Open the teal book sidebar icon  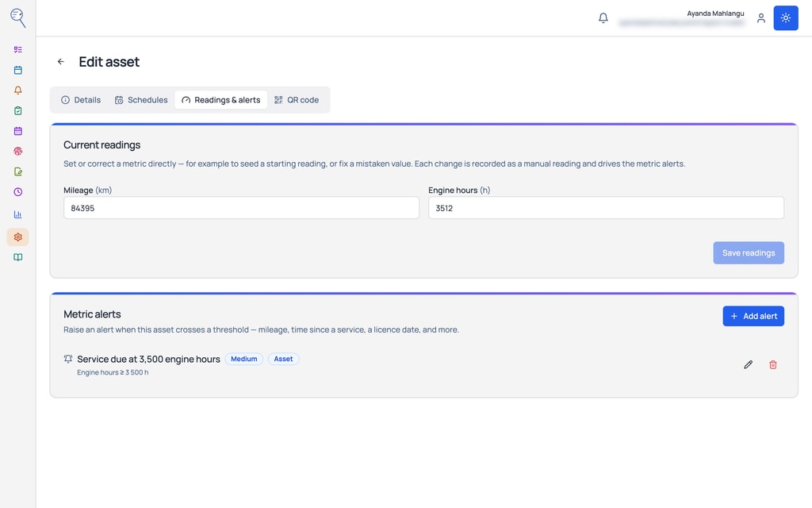17,257
